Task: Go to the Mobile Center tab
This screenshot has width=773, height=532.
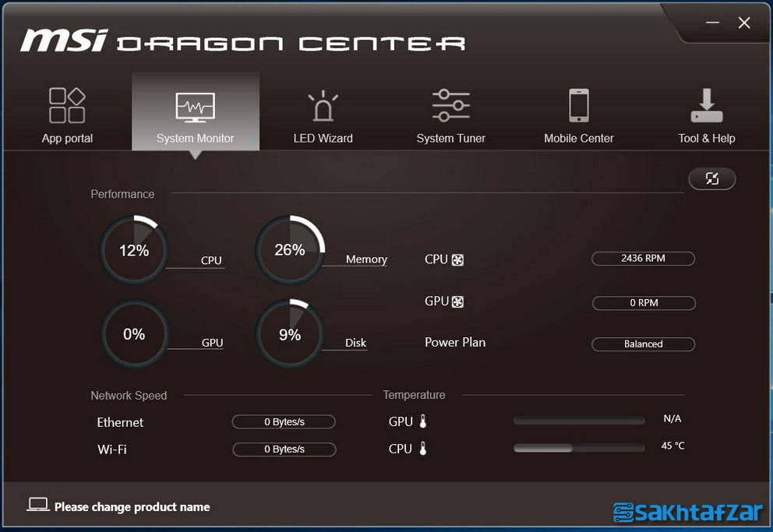Action: coord(578,105)
